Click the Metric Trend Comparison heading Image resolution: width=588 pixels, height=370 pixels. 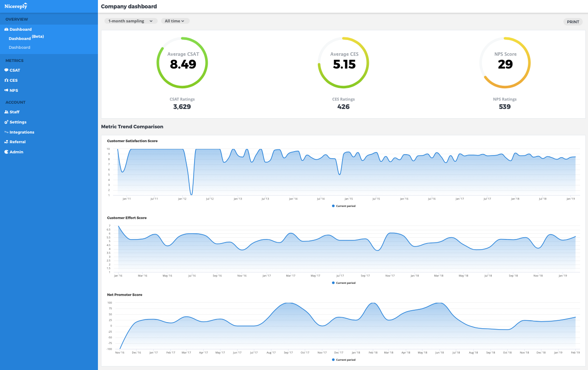(x=132, y=127)
